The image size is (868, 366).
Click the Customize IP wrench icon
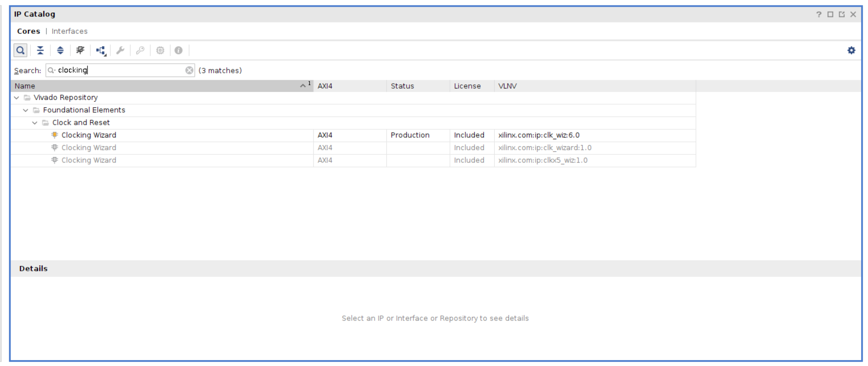[120, 51]
